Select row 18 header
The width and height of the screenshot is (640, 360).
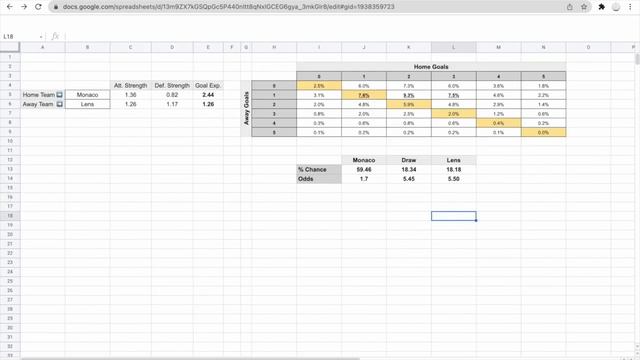click(x=10, y=216)
